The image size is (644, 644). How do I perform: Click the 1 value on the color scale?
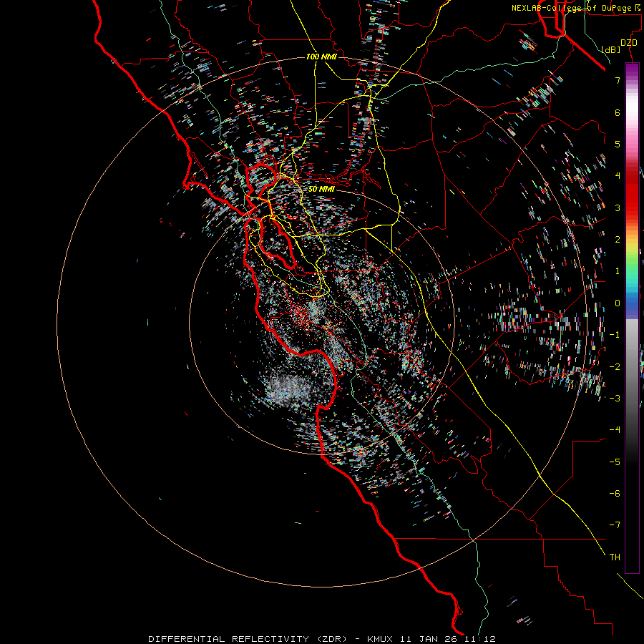[618, 271]
